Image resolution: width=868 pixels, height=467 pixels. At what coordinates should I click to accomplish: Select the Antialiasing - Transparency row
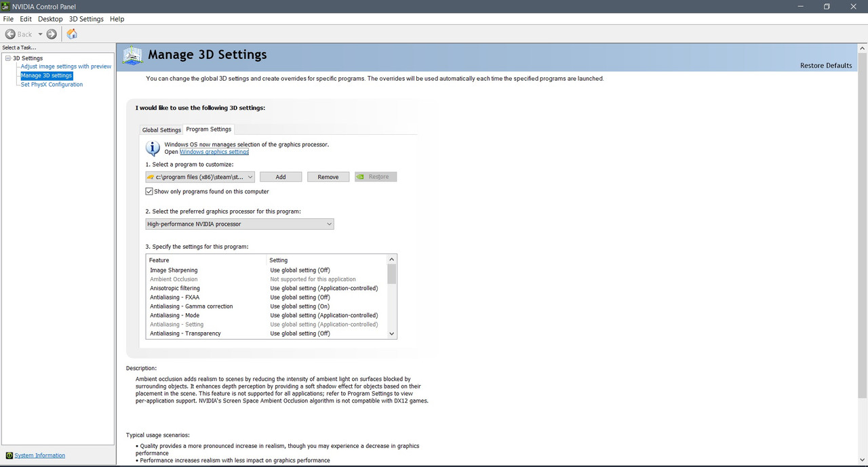pos(267,333)
